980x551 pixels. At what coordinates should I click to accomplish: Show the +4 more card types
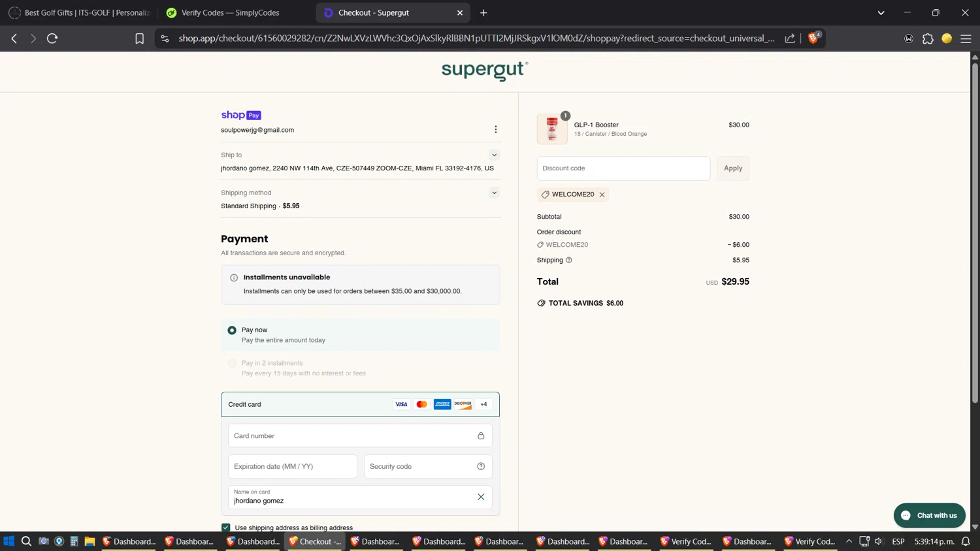[483, 404]
